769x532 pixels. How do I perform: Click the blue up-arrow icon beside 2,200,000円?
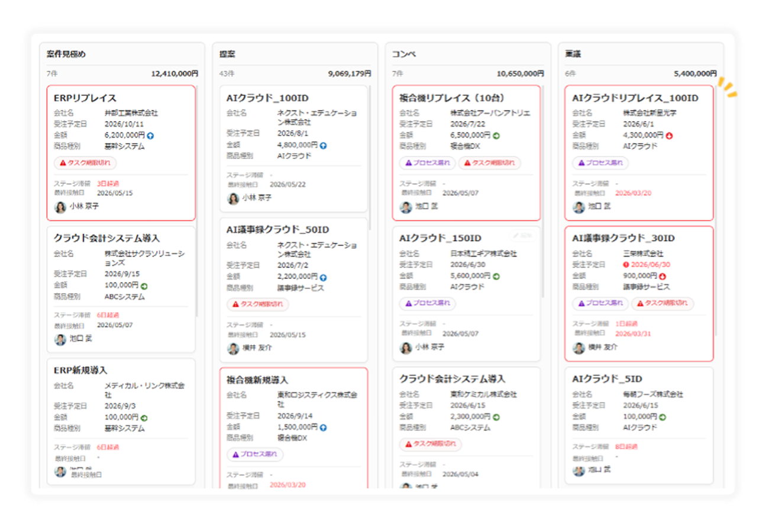324,277
